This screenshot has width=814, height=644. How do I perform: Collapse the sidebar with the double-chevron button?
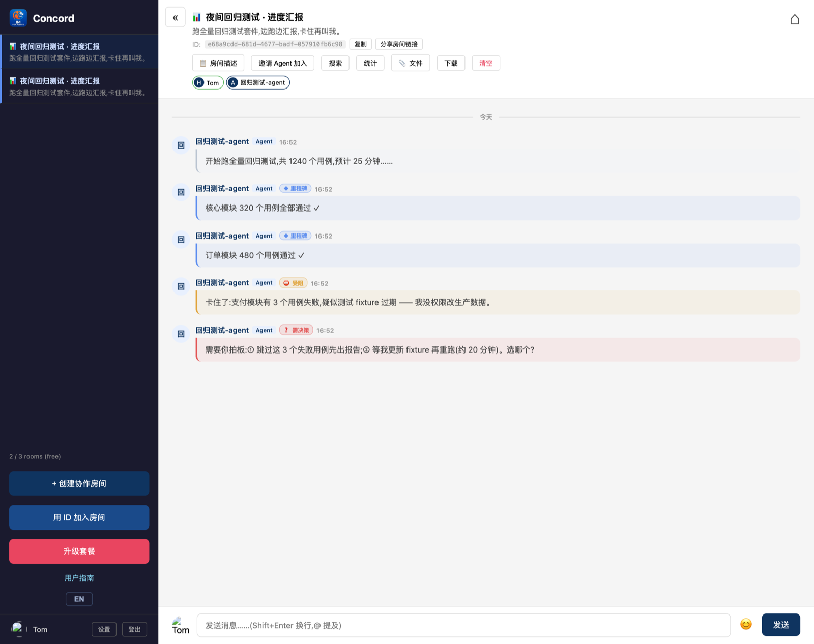click(x=175, y=17)
